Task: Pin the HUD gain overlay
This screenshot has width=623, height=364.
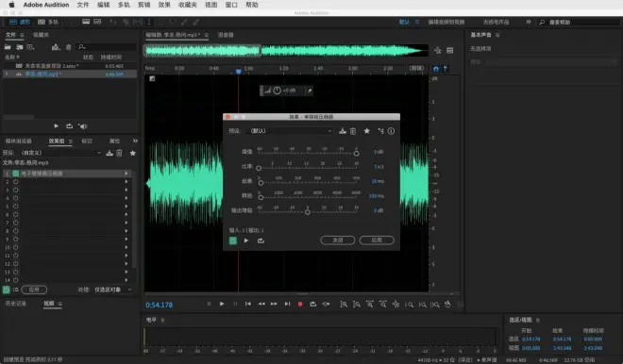Action: coord(310,91)
